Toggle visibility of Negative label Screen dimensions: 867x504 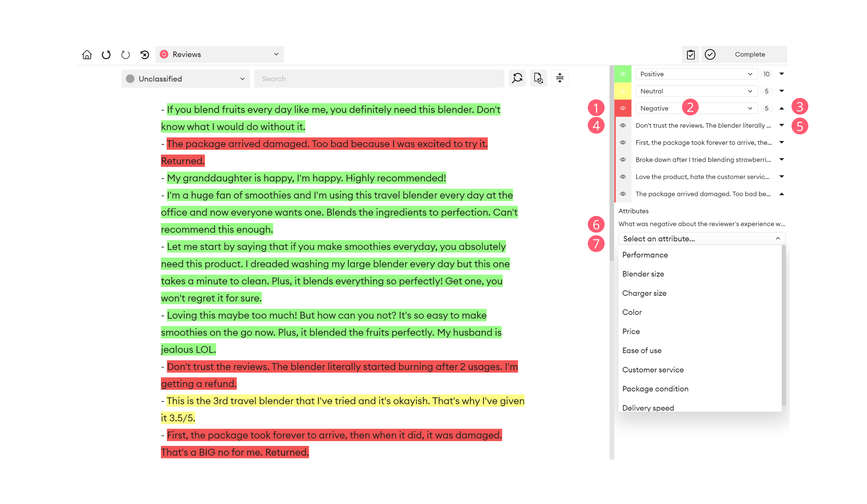point(623,108)
